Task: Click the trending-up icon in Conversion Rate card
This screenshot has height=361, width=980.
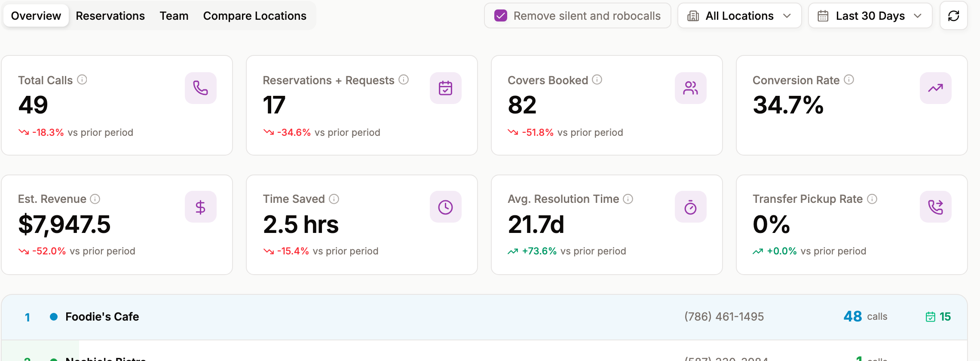Action: pyautogui.click(x=935, y=88)
